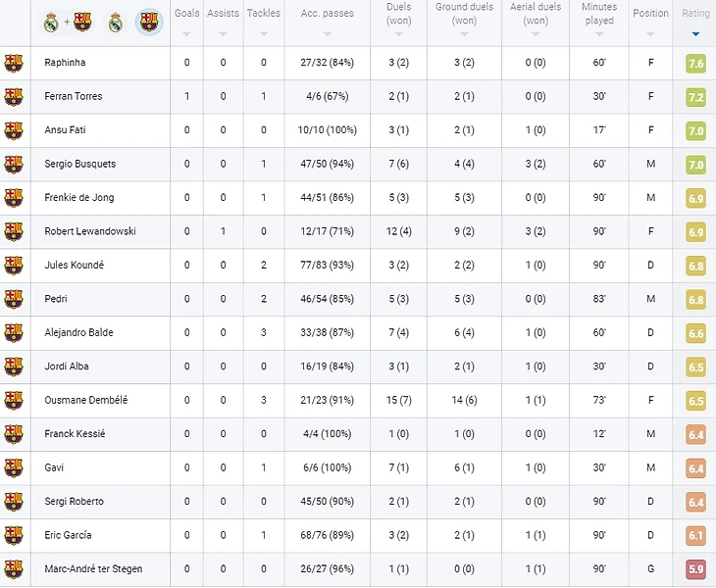This screenshot has height=588, width=716.
Task: Click the Barcelona crest in Pedri's row
Action: tap(14, 299)
